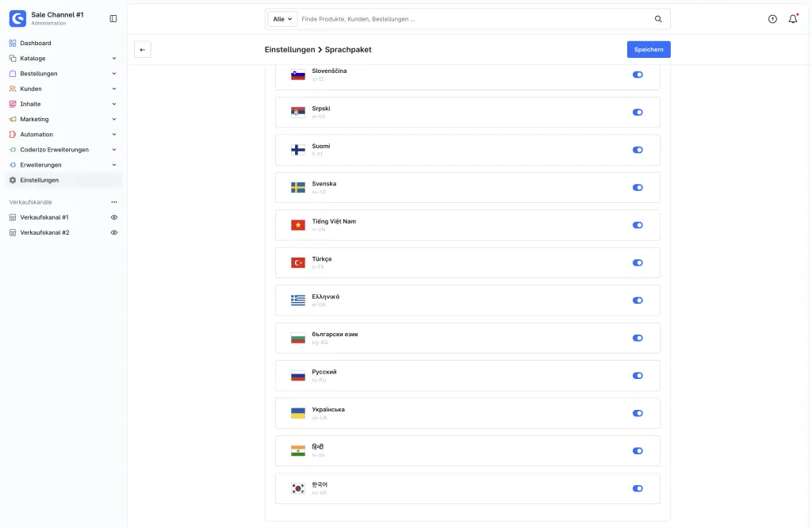Open Verkaufskanal #1 sales channel
812x528 pixels.
click(x=44, y=217)
